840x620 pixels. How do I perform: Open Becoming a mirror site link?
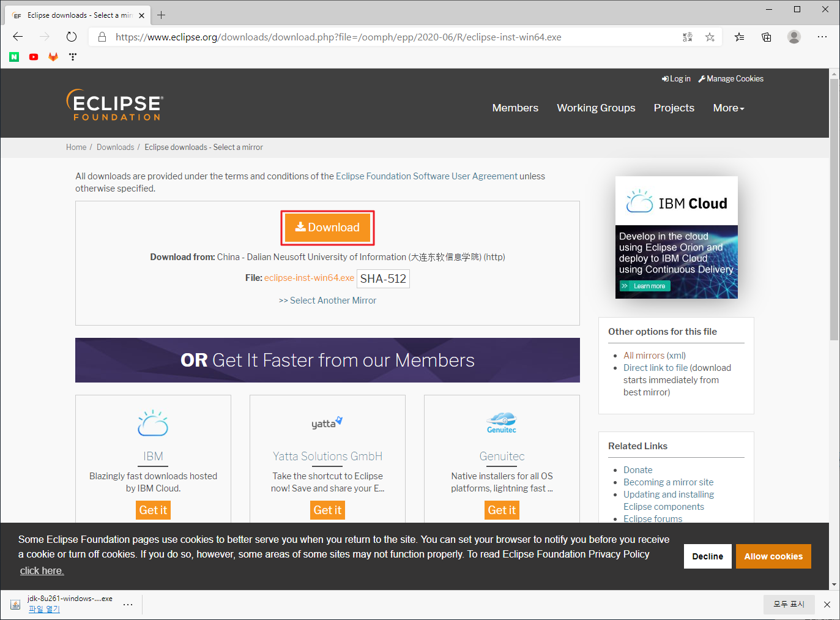[668, 482]
